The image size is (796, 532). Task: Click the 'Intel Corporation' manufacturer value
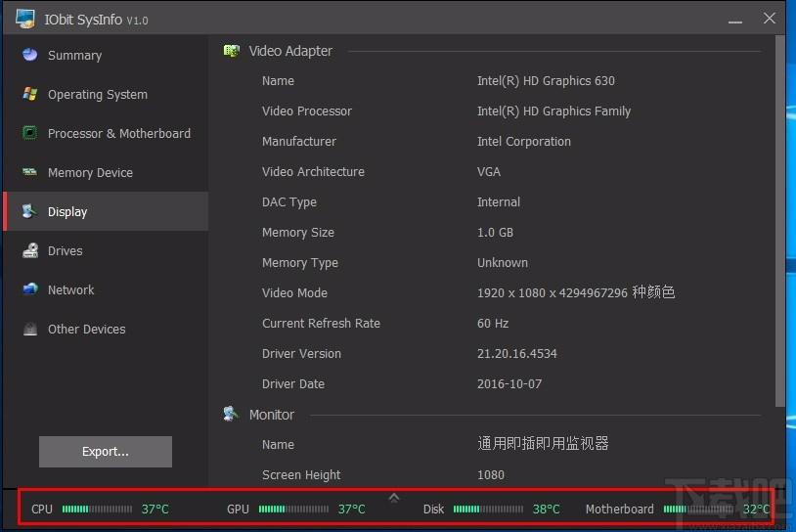tap(524, 141)
